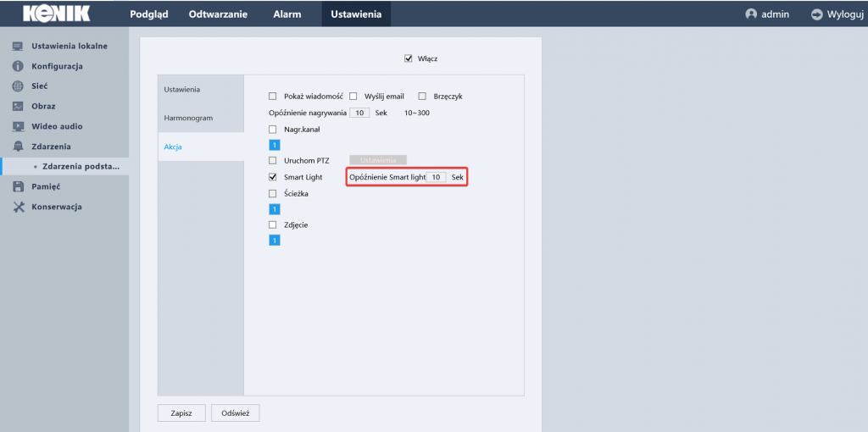Click the Konserwacja tools icon
The image size is (868, 432).
17,207
